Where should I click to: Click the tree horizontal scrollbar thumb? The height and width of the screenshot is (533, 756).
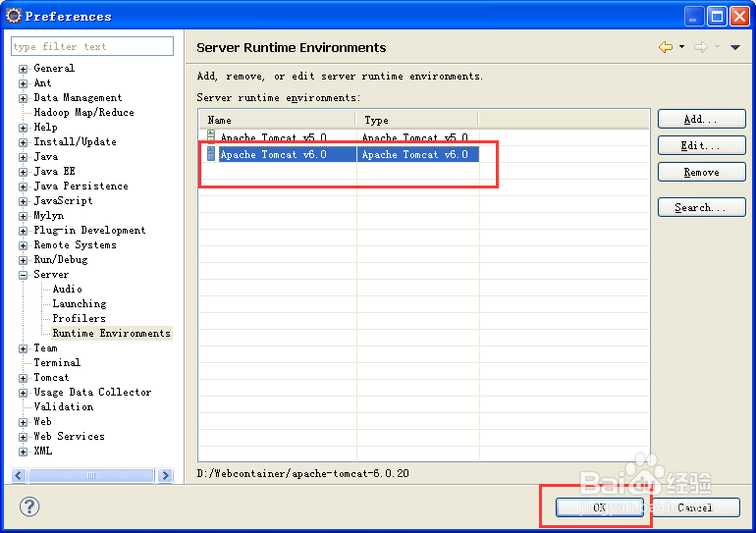point(91,476)
